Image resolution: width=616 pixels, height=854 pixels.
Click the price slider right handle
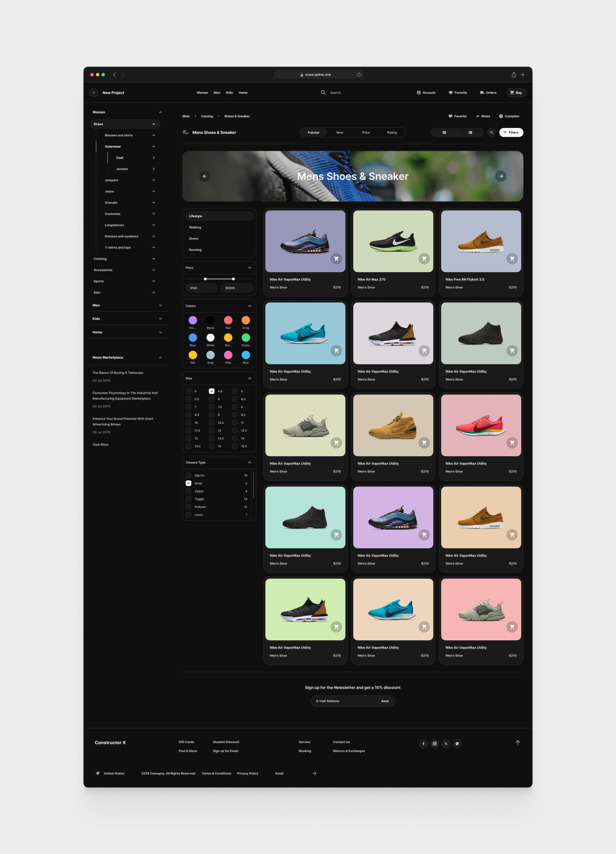(x=233, y=279)
